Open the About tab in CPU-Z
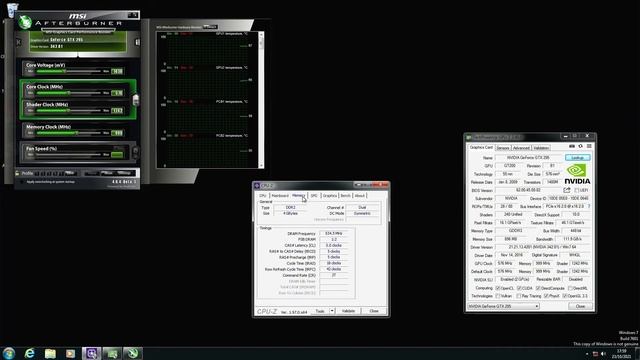This screenshot has width=640, height=360. [360, 196]
